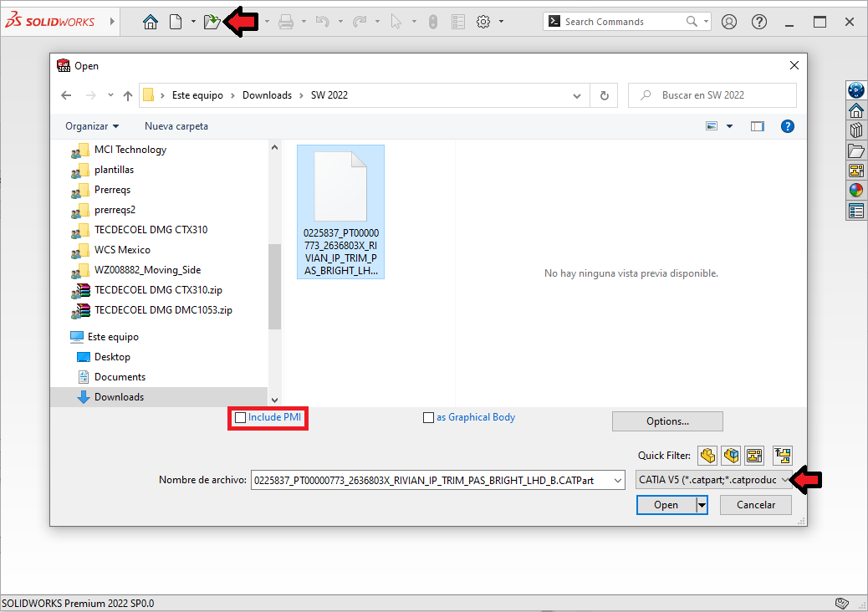Enable the Include PMI checkbox
The image size is (868, 612).
click(240, 418)
